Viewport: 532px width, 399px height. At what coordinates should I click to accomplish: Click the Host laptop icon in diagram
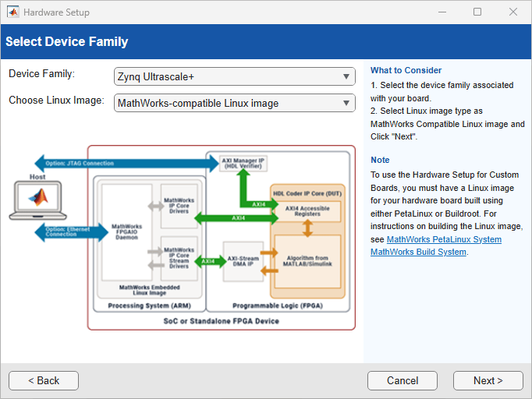(x=38, y=200)
